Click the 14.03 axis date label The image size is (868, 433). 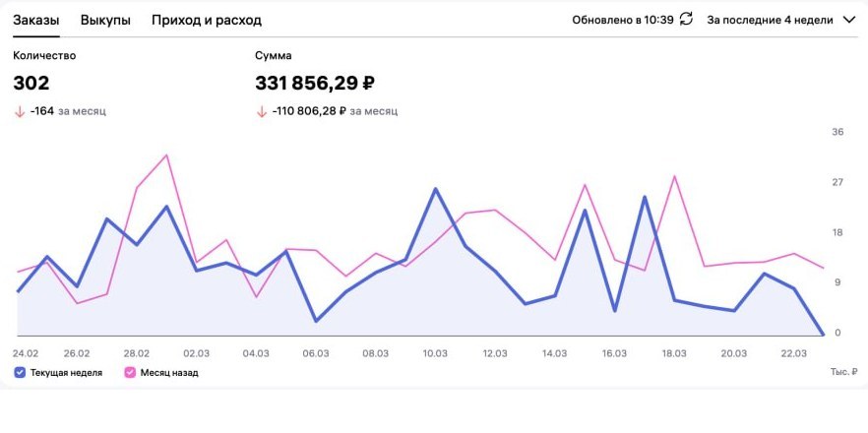tap(555, 353)
